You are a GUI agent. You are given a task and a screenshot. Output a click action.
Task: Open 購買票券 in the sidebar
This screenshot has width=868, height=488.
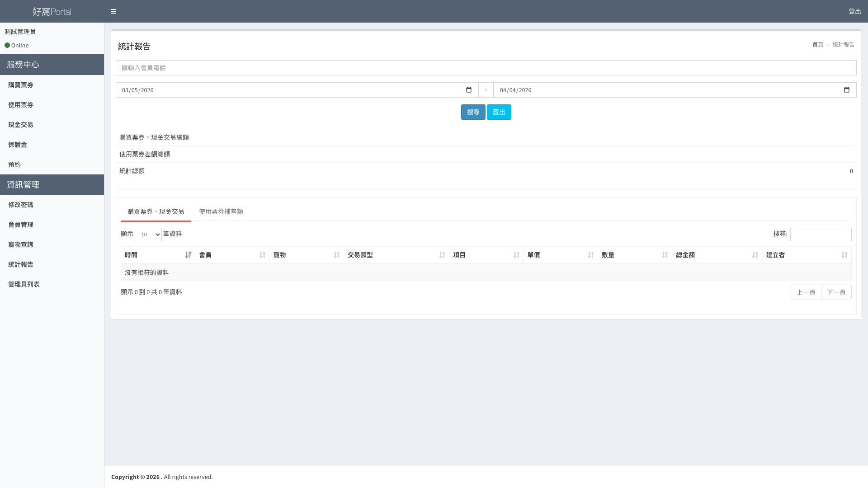click(x=21, y=85)
